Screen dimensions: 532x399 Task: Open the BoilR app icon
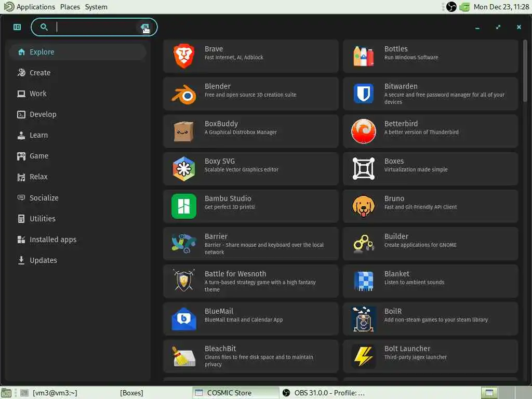(x=363, y=318)
